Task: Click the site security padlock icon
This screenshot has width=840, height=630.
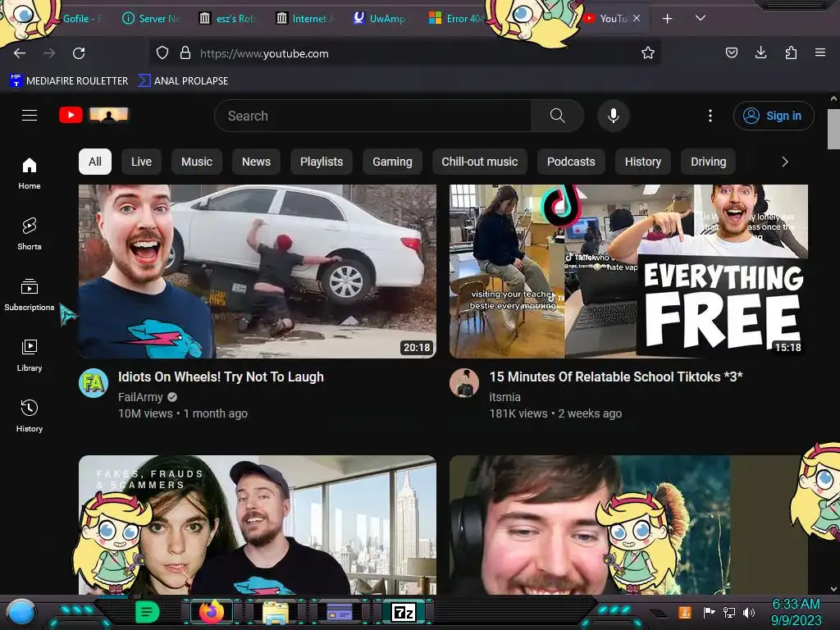Action: 185,53
